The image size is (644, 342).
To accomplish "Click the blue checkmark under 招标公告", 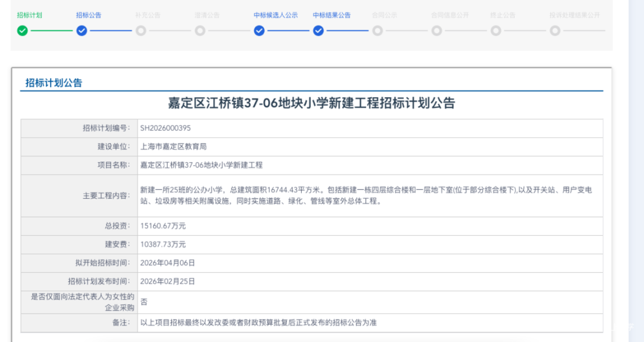I will click(81, 30).
